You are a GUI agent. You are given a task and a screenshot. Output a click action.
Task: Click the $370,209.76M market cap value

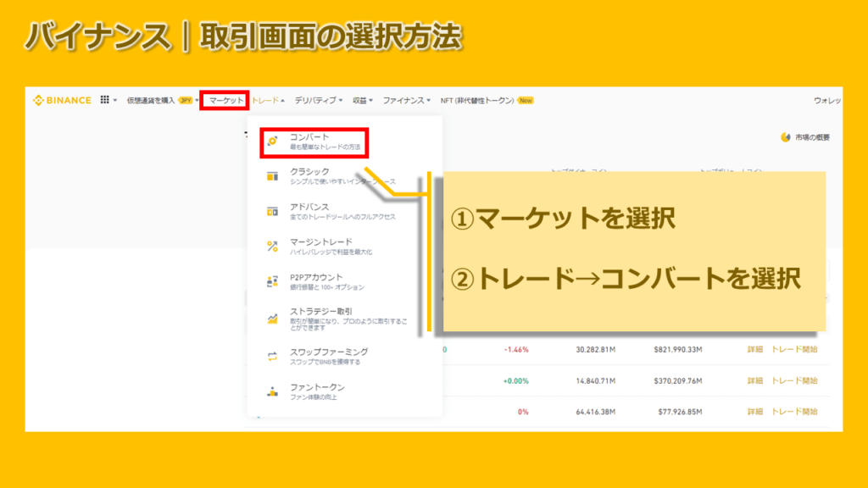click(x=677, y=380)
